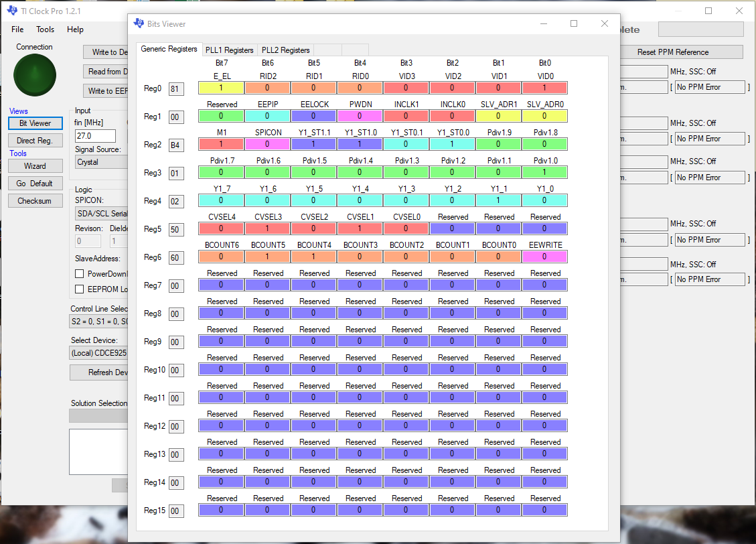
Task: Toggle the SPICON bit in Reg2
Action: tap(267, 144)
